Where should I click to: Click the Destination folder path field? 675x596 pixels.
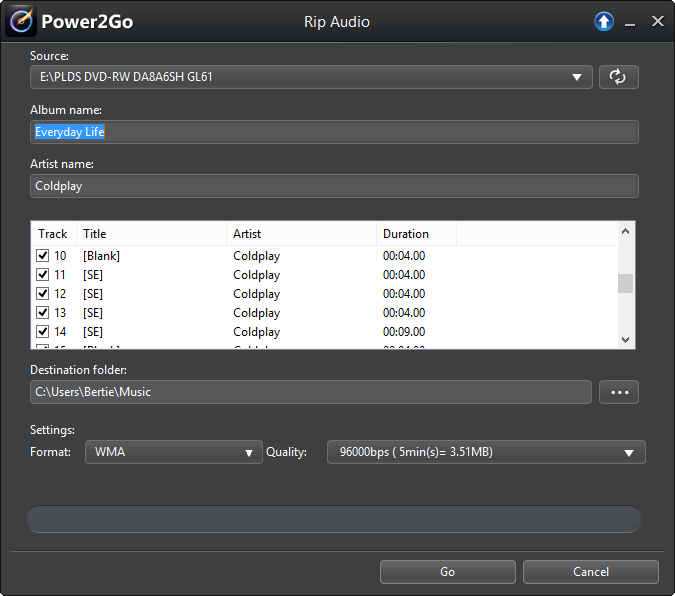click(311, 392)
